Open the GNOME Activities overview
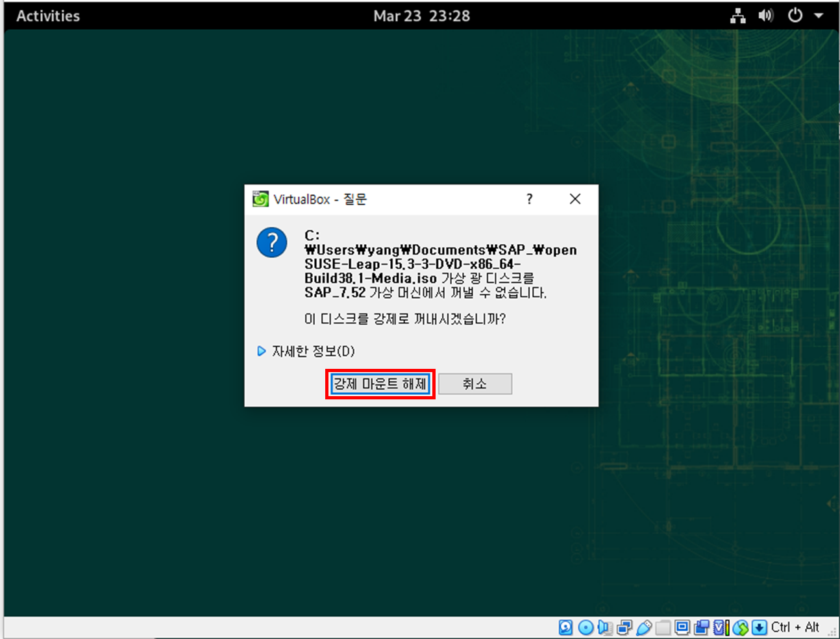The height and width of the screenshot is (639, 840). [48, 16]
